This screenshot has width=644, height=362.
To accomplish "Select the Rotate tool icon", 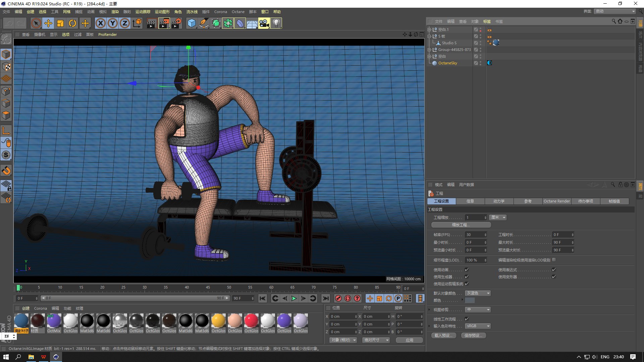I will 72,23.
